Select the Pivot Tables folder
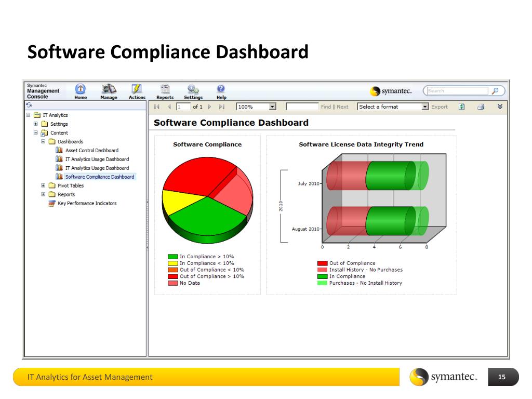Screen dimensions: 532x399 pyautogui.click(x=70, y=185)
